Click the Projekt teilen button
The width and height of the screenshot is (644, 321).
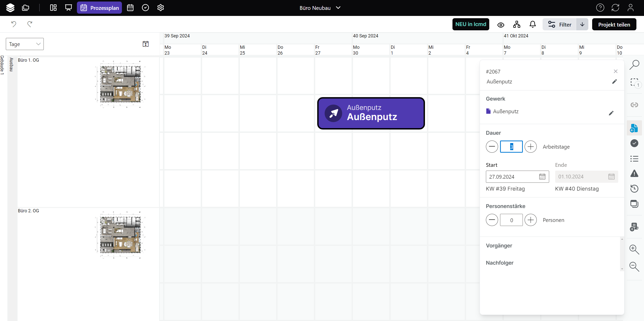pyautogui.click(x=614, y=25)
